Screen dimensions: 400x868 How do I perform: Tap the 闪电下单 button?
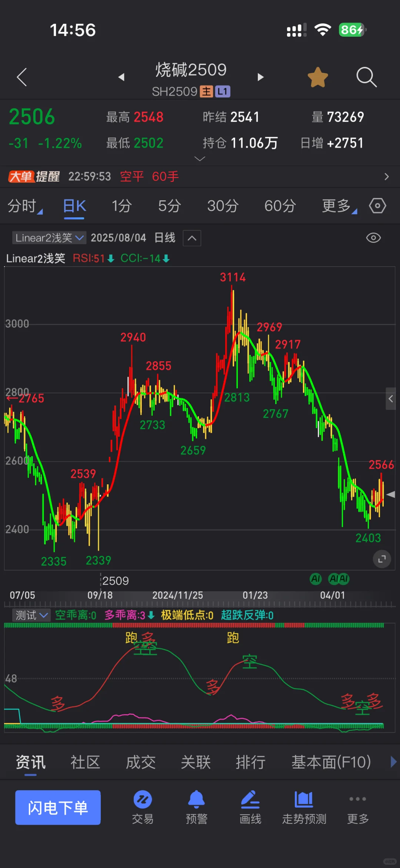coord(58,808)
